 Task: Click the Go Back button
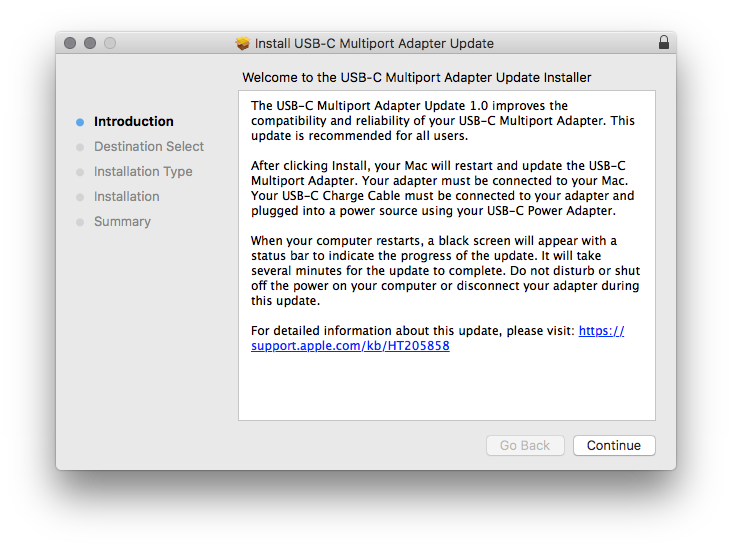pos(525,445)
